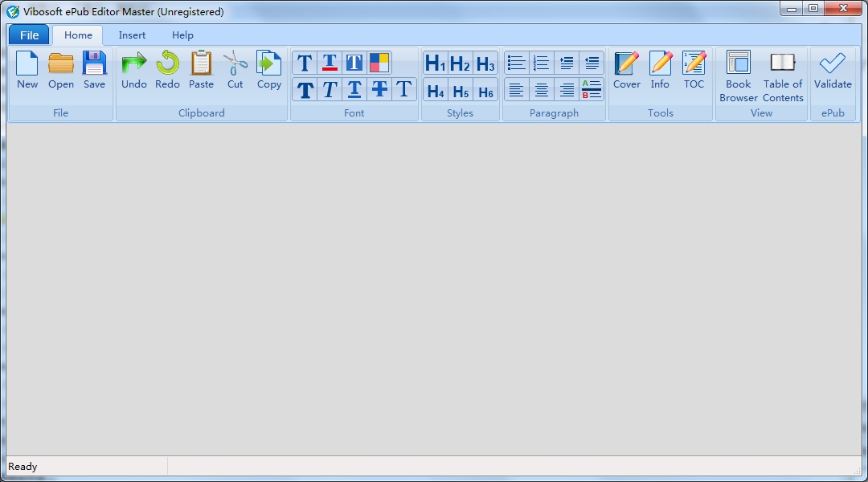Minimize the ePub Editor window
This screenshot has height=482, width=868.
(792, 8)
